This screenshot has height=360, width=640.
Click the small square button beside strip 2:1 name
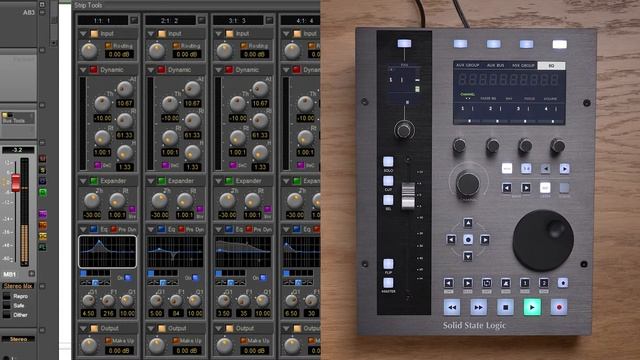pyautogui.click(x=202, y=20)
